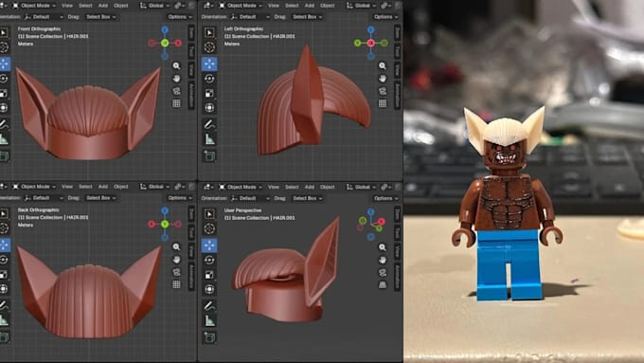The width and height of the screenshot is (644, 363).
Task: Select the Scale tool in User Perspective viewport
Action: point(209,275)
